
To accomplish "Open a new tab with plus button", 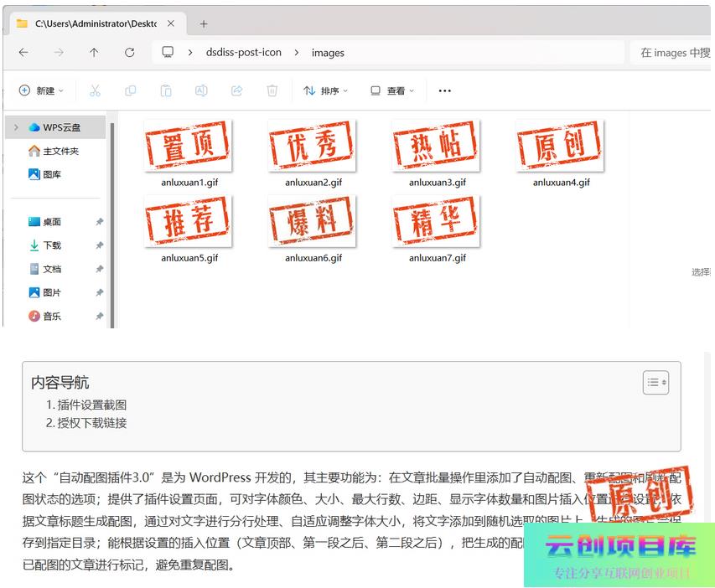I will pyautogui.click(x=203, y=23).
